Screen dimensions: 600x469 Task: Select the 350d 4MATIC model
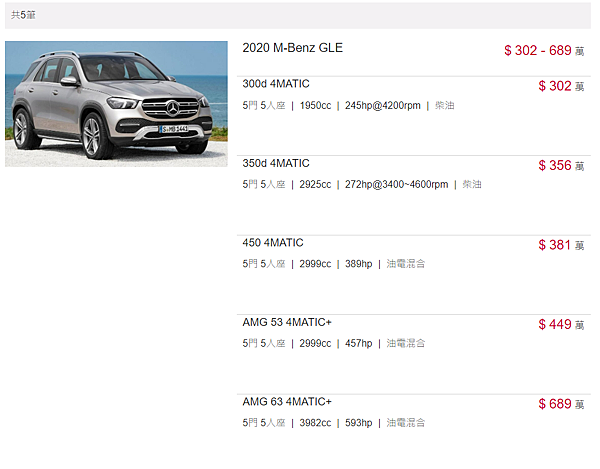tap(276, 163)
